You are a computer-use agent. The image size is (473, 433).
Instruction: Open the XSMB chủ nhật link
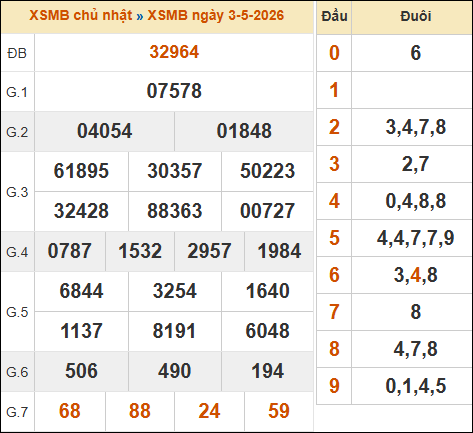(81, 16)
